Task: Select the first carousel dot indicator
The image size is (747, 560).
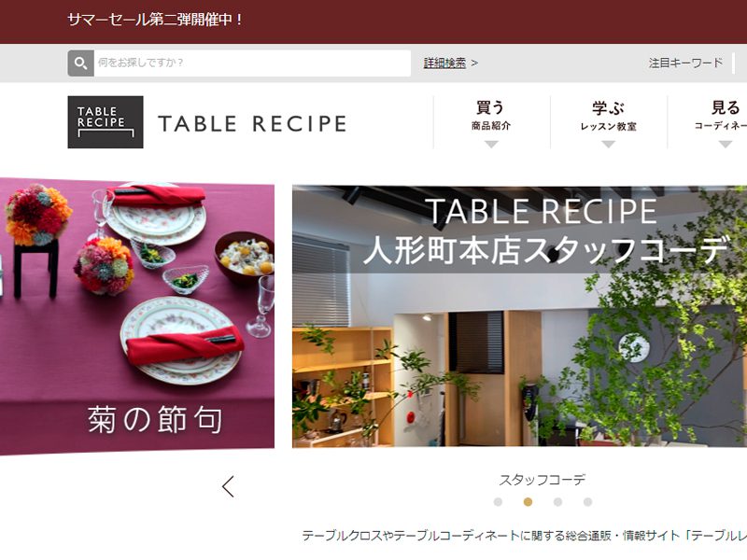Action: click(498, 502)
